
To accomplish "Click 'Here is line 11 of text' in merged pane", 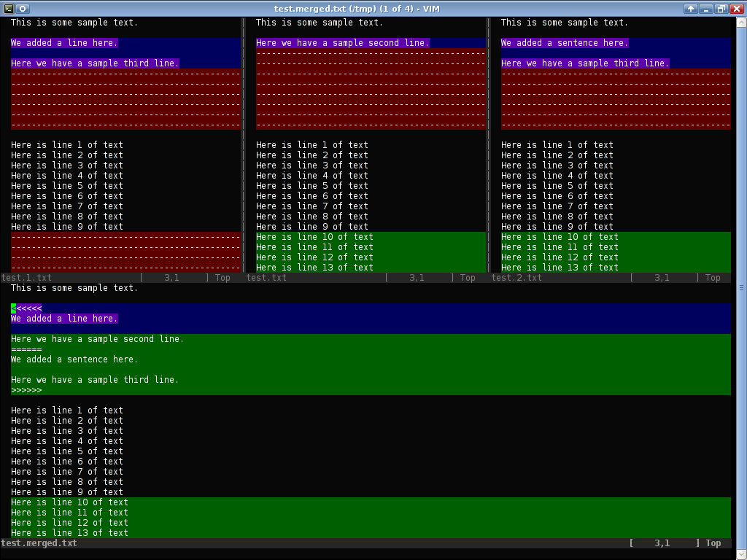I will click(x=69, y=513).
